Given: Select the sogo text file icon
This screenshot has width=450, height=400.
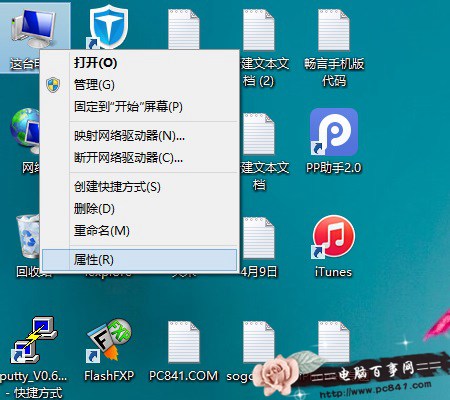Looking at the screenshot, I should [x=259, y=342].
